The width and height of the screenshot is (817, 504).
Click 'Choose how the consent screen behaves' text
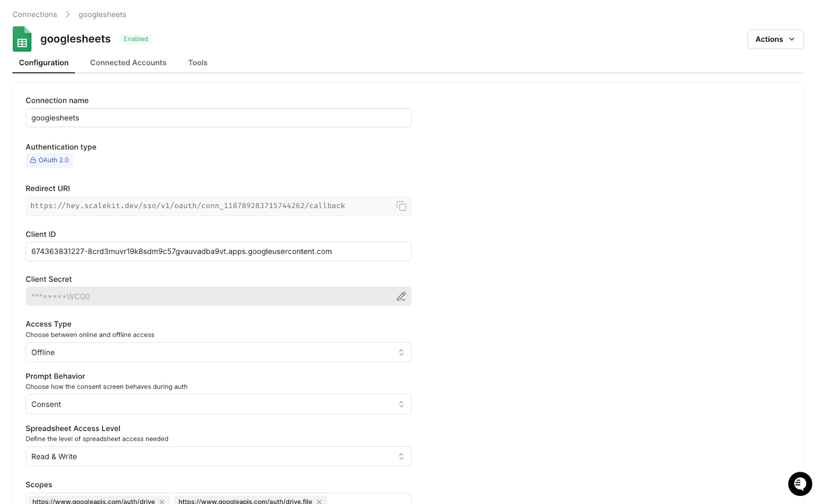107,387
